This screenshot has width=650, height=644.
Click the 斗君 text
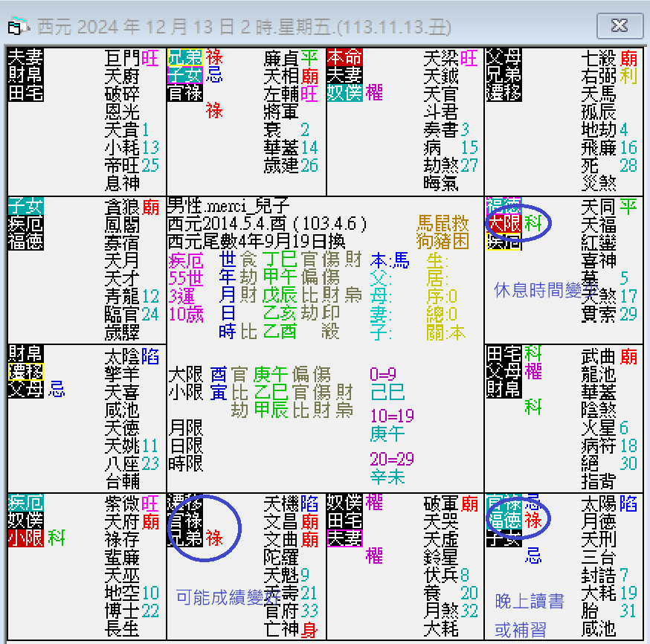pyautogui.click(x=441, y=112)
